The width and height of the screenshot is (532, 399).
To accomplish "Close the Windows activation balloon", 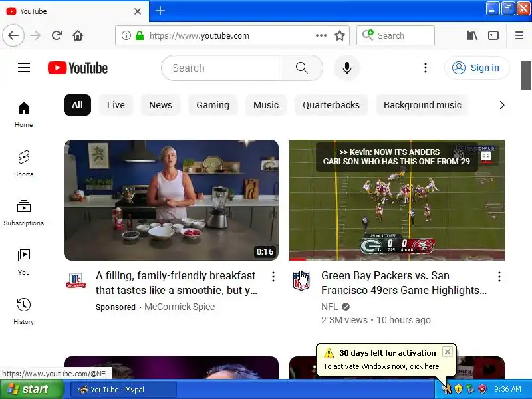I will point(447,352).
